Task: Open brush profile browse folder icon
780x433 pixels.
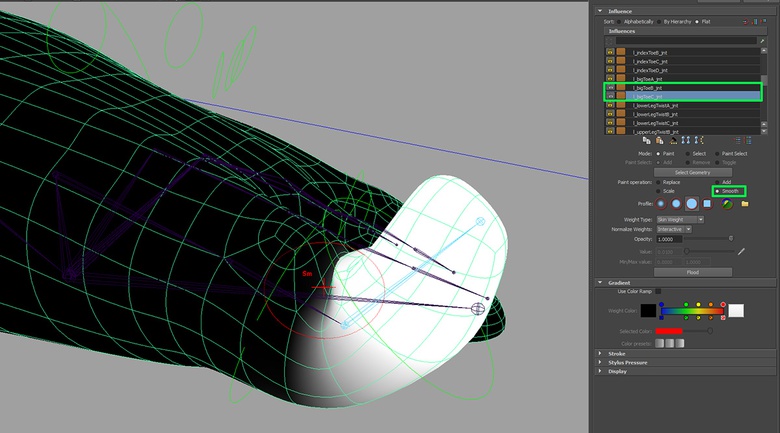Action: [745, 204]
